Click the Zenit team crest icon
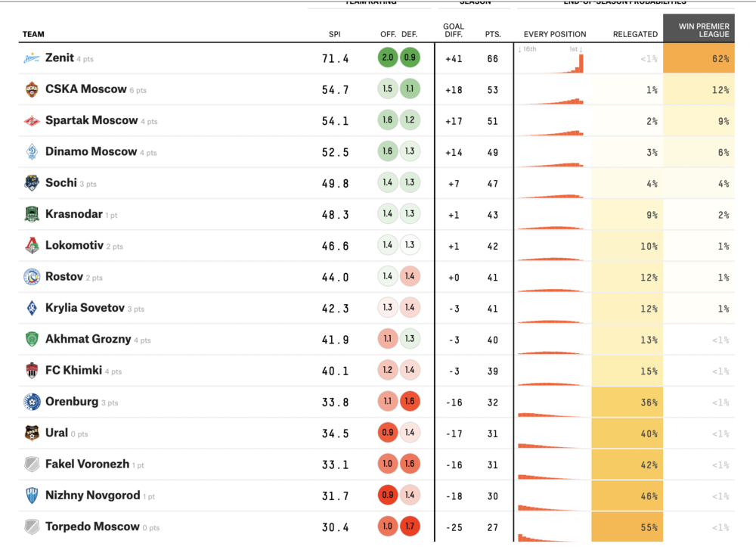This screenshot has height=553, width=756. [x=31, y=58]
